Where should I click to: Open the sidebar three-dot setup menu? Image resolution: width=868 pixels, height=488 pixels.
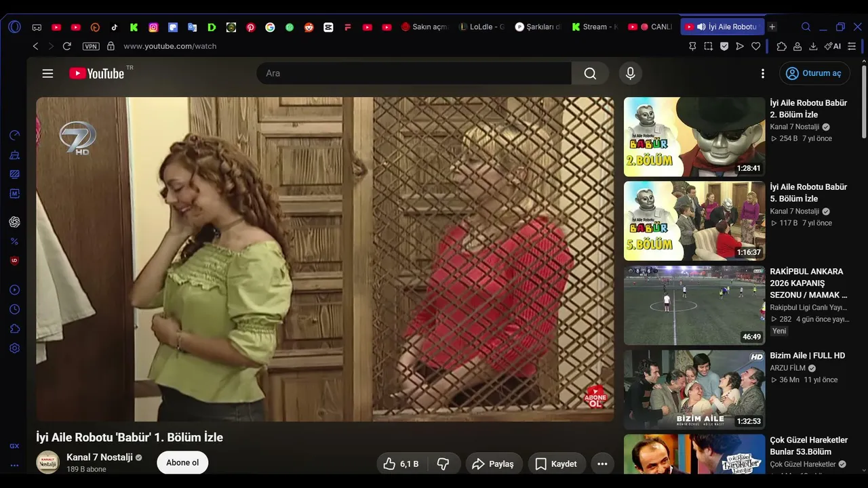14,466
